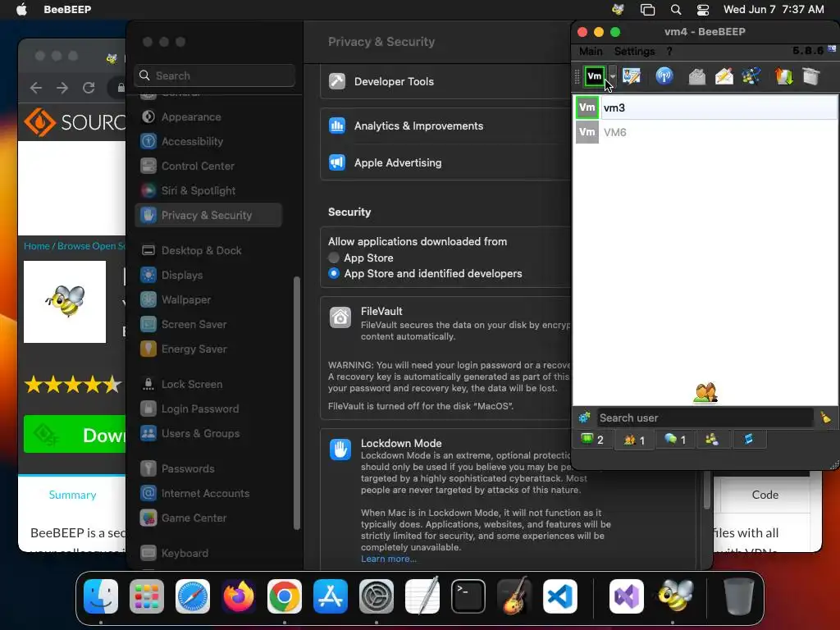Open the edit profile icon in BeeBEEP toolbar
The image size is (840, 630).
[x=632, y=76]
